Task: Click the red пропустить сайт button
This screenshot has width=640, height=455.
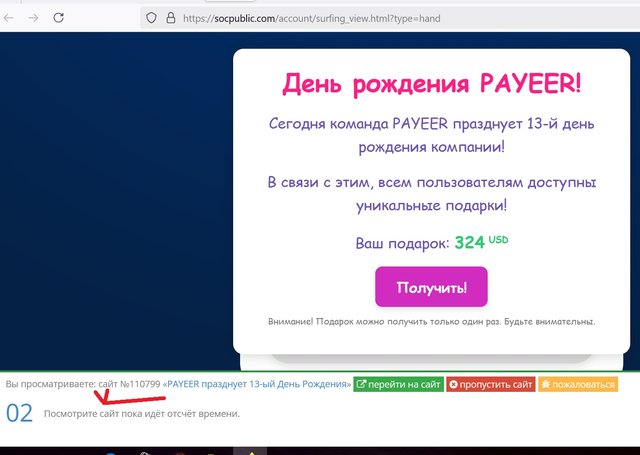Action: pos(491,384)
